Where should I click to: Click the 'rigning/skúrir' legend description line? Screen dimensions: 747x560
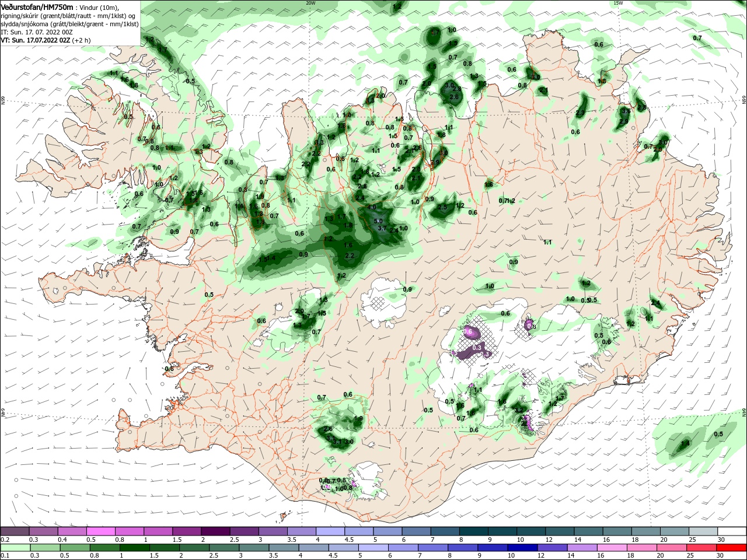point(68,16)
